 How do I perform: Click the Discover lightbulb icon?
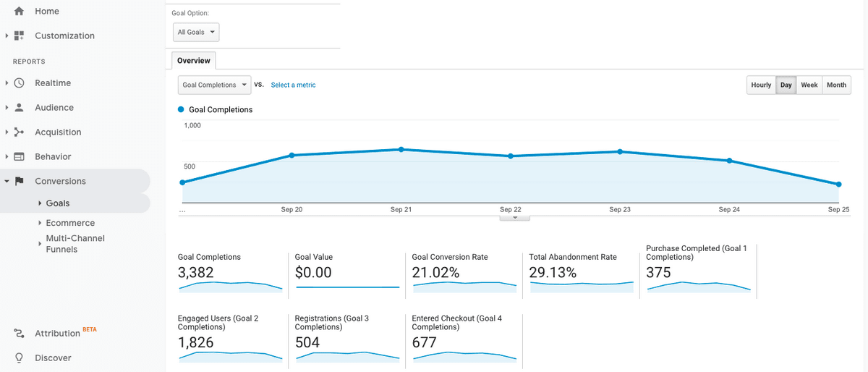[x=19, y=358]
